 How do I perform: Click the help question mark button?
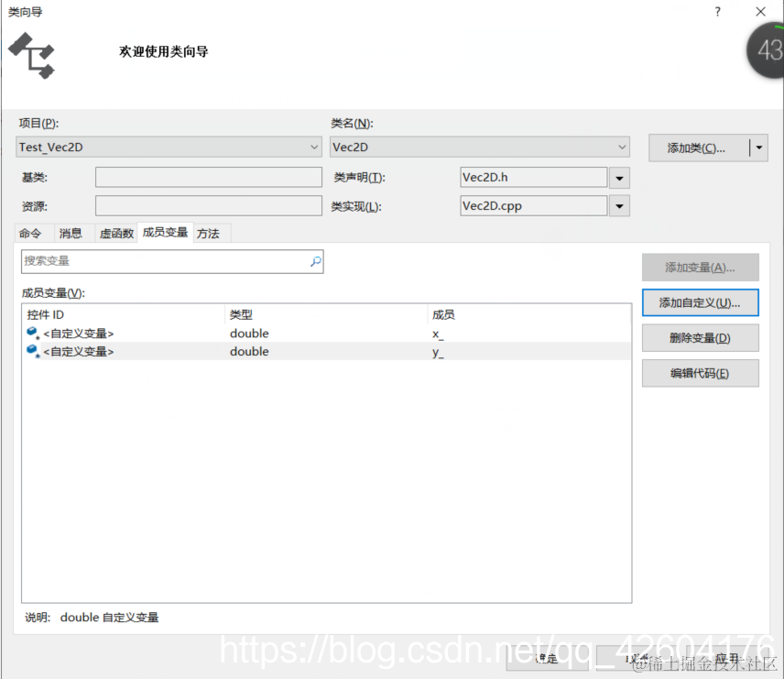point(717,12)
